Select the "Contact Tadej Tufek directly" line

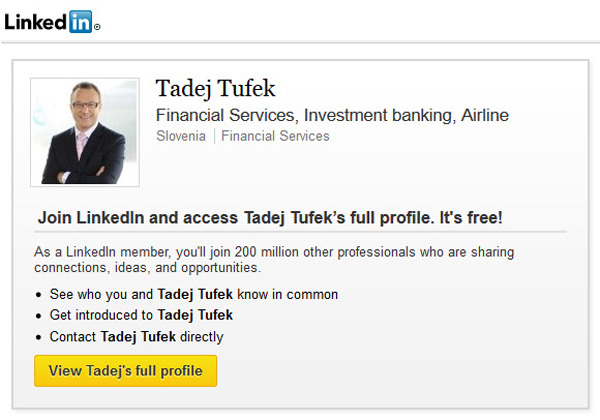click(136, 337)
